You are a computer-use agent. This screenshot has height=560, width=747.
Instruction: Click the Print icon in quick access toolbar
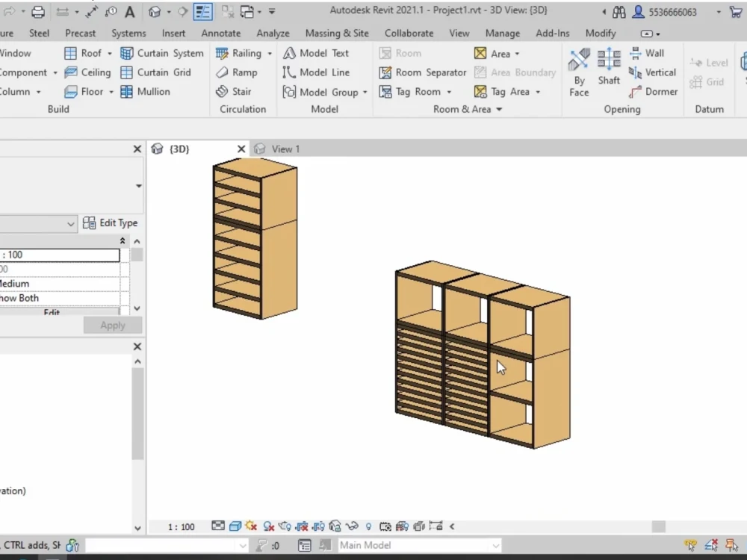[37, 11]
